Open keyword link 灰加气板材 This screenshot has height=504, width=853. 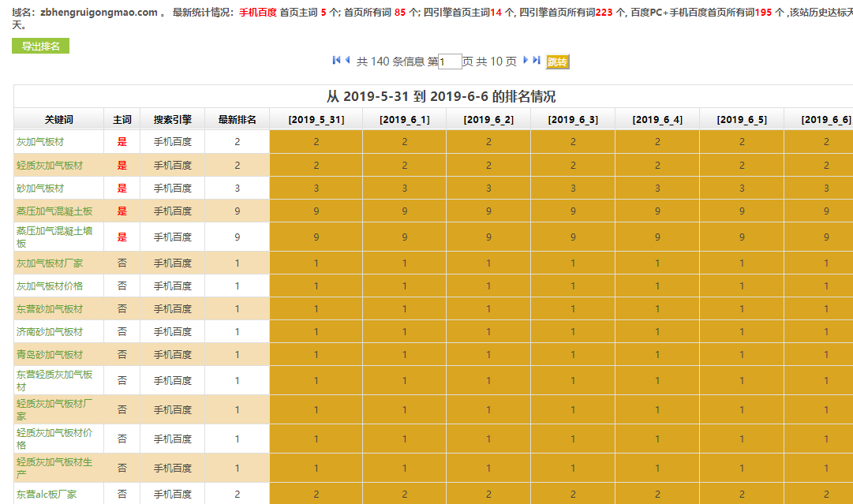(x=40, y=142)
